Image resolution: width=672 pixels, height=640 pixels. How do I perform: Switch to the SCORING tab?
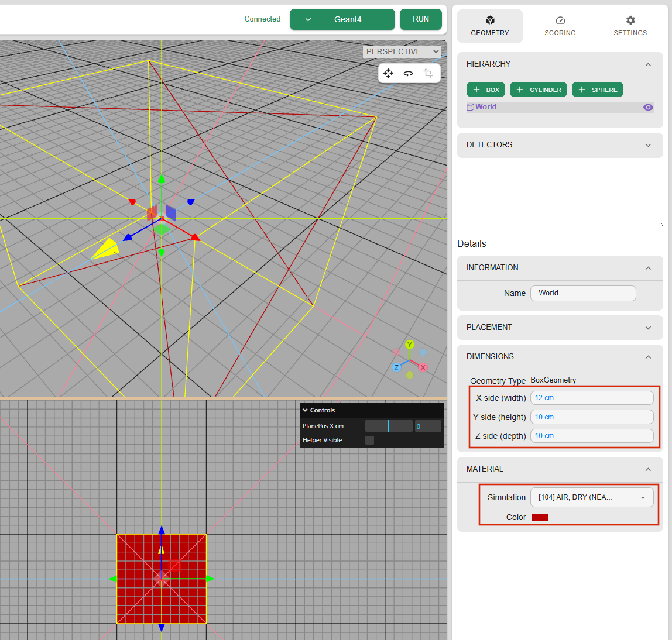coord(560,26)
